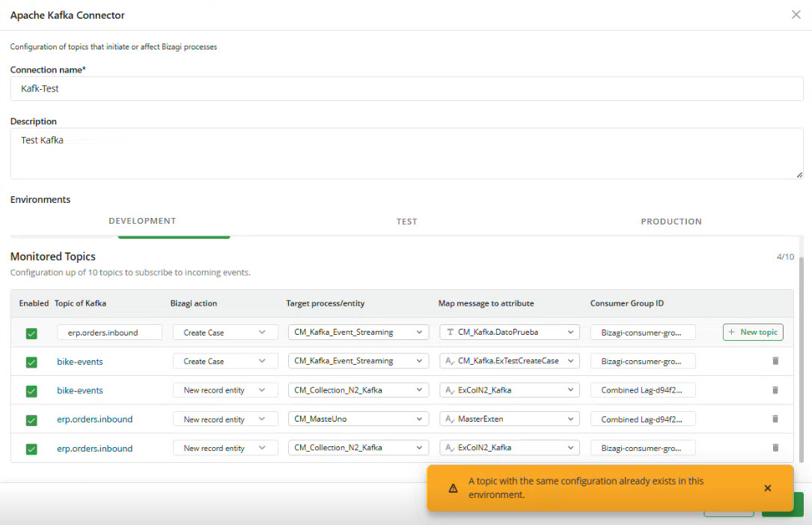812x525 pixels.
Task: Close the Apache Kafka Connector dialog
Action: tap(796, 14)
